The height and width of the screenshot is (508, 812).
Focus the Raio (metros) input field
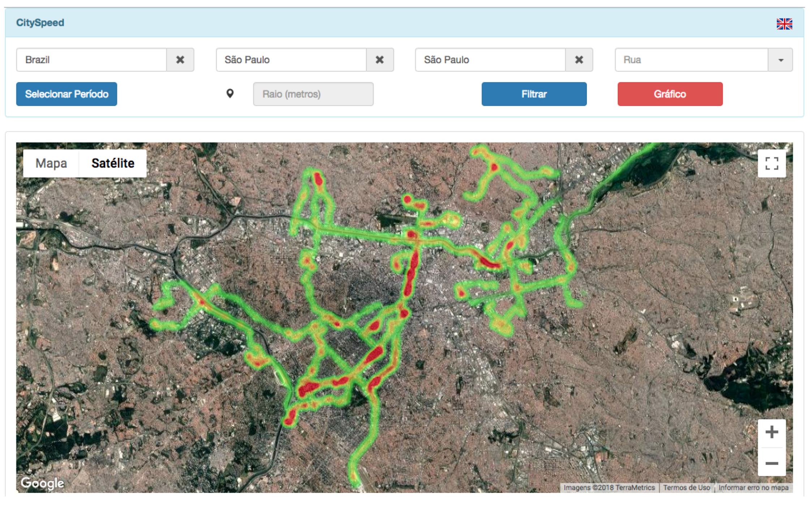click(313, 94)
